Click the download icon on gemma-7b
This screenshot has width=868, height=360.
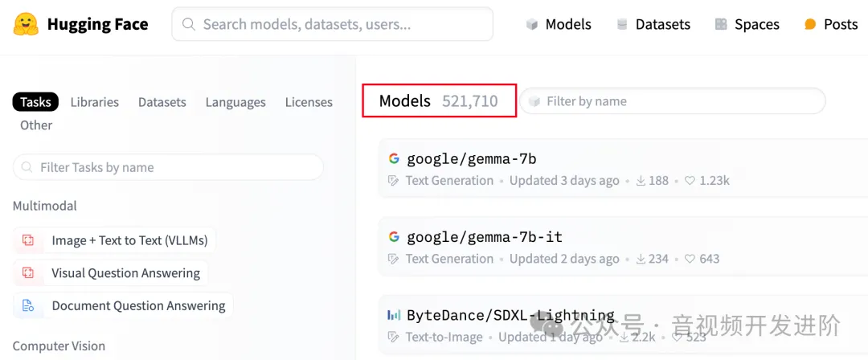point(641,181)
